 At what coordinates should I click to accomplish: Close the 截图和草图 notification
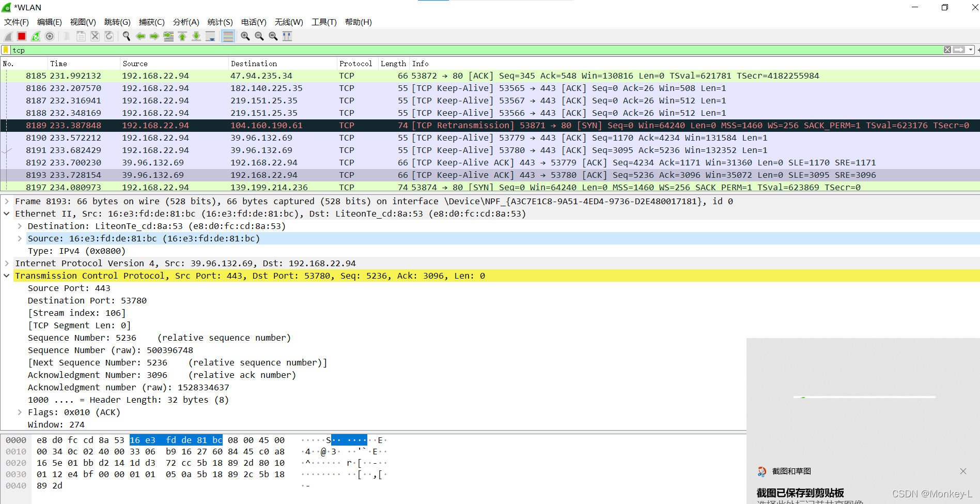(963, 471)
